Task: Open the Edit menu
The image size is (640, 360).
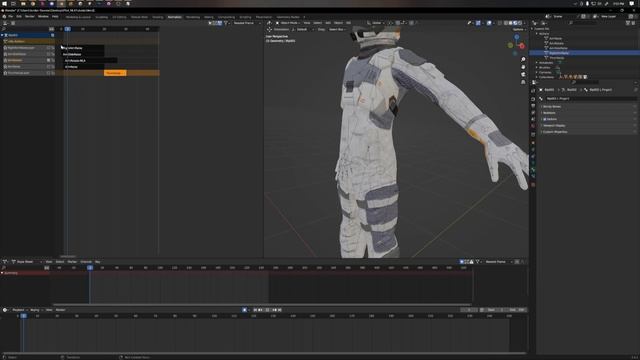Action: point(19,17)
